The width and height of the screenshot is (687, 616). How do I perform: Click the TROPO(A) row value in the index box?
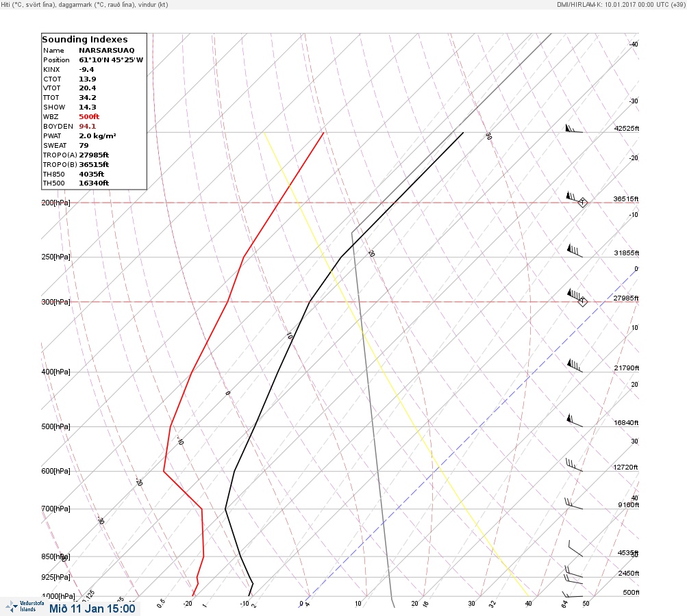[94, 155]
